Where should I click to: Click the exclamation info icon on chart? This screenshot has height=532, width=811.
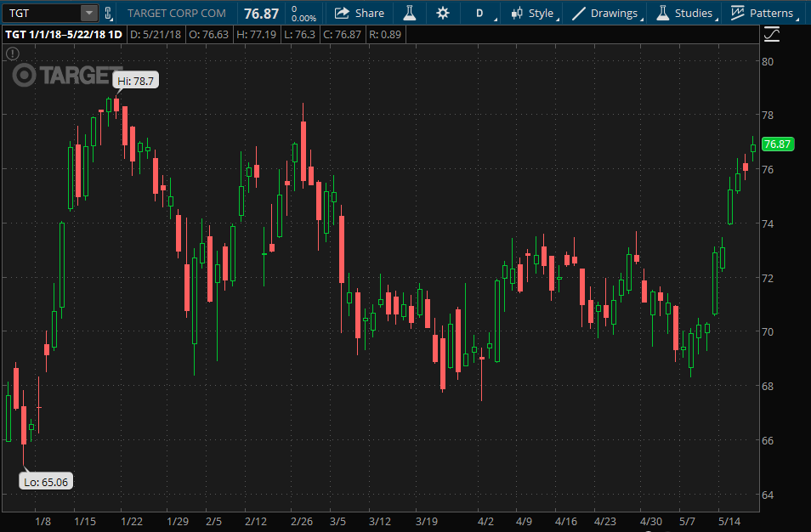coord(13,54)
